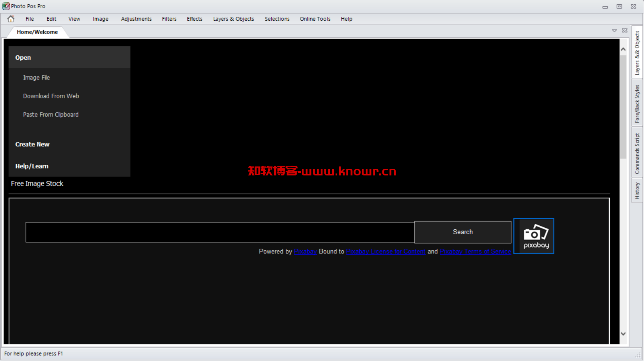644x361 pixels.
Task: Open the tab list dropdown arrow
Action: coord(614,30)
